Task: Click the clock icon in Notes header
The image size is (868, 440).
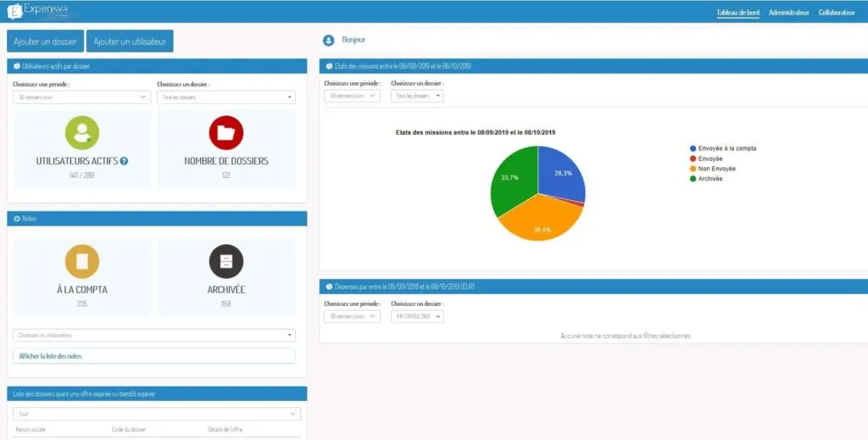Action: point(17,219)
